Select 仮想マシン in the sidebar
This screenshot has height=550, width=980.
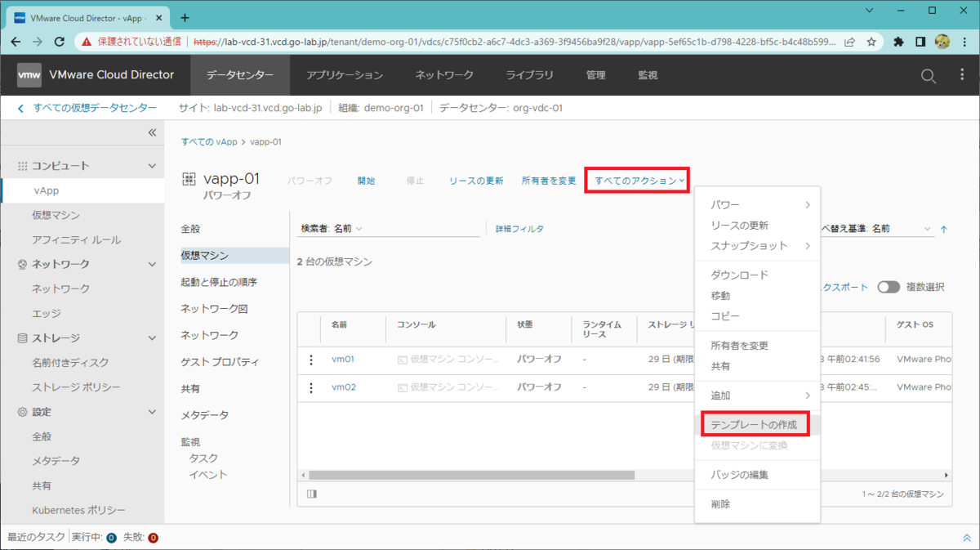[x=56, y=215]
